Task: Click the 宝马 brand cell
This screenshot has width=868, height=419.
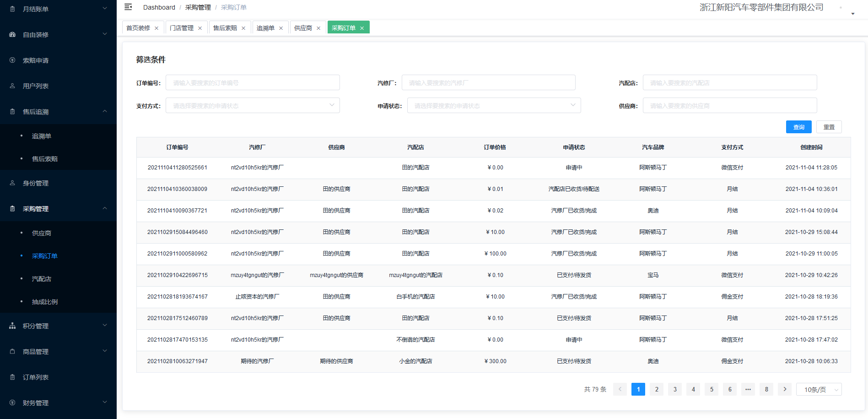Action: [653, 275]
